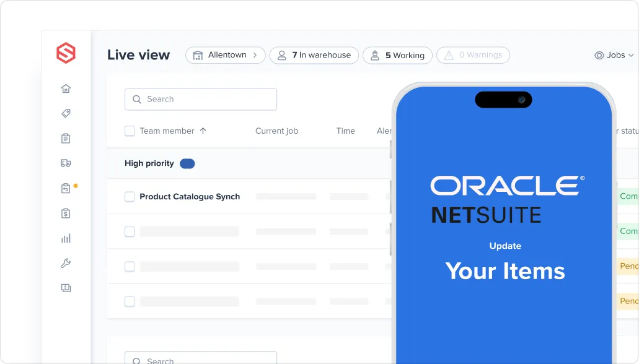Open payments via the banknote icon
The width and height of the screenshot is (639, 364).
tap(66, 287)
